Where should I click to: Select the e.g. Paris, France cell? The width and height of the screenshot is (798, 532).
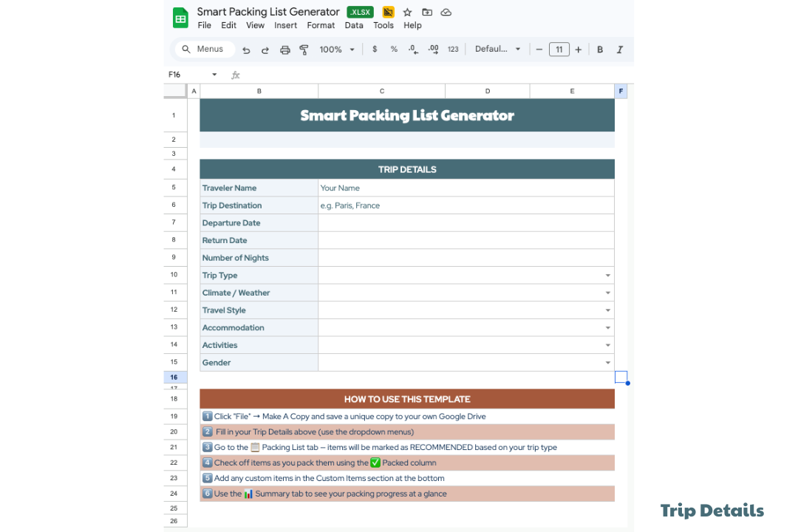click(466, 205)
